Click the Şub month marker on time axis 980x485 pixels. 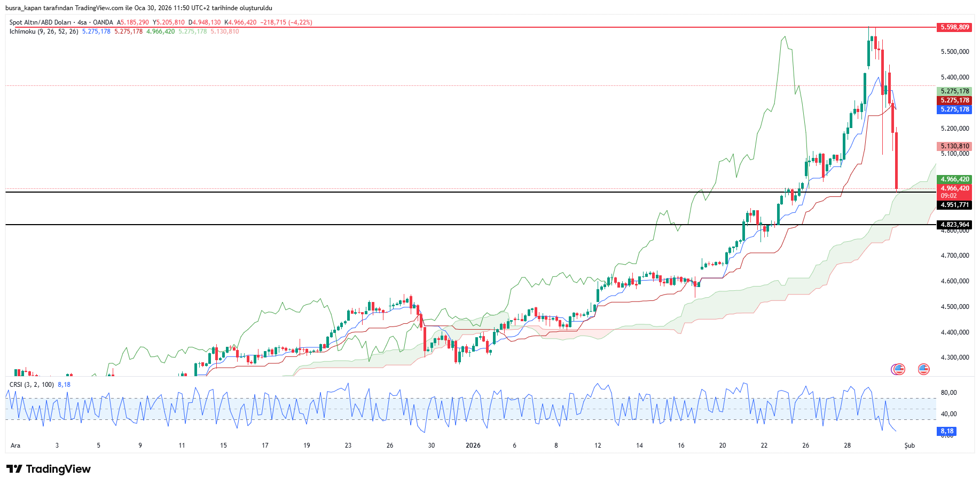(909, 446)
